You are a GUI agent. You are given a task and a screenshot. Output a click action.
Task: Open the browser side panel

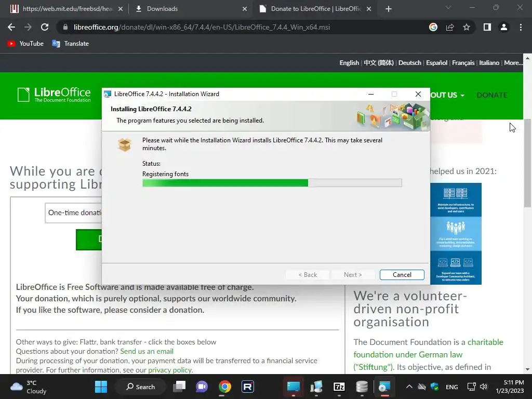487,27
